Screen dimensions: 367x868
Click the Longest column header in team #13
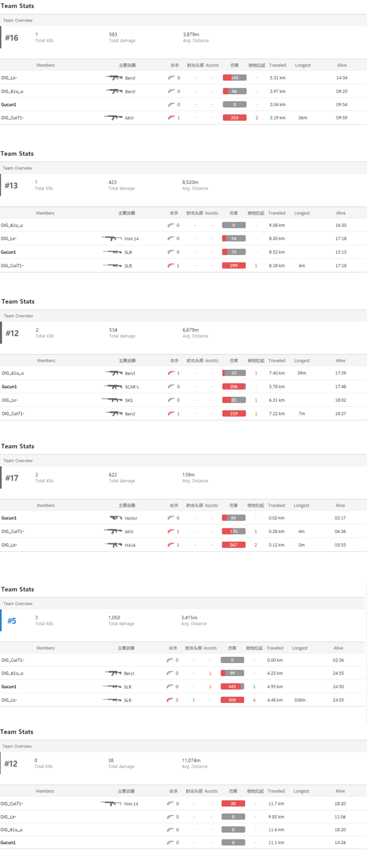pos(302,213)
